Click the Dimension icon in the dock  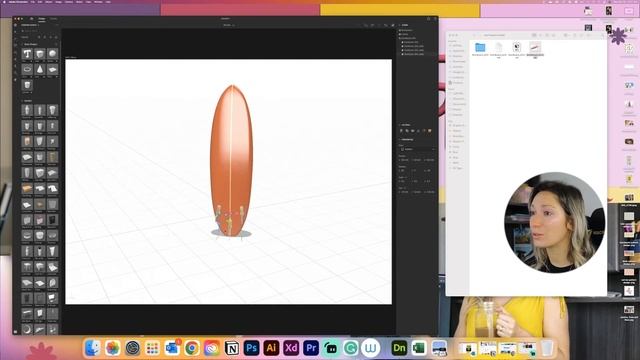(399, 348)
